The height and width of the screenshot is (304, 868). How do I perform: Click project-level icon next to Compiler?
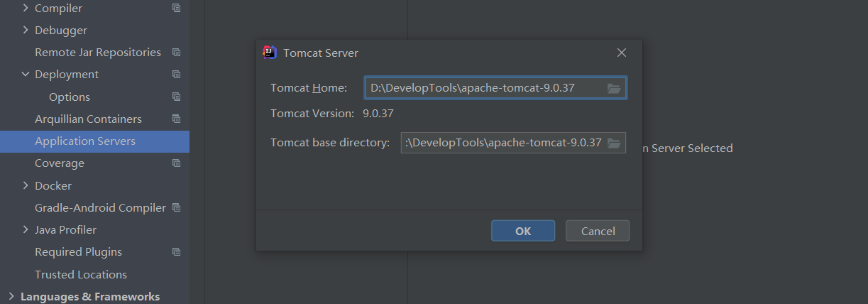tap(176, 9)
